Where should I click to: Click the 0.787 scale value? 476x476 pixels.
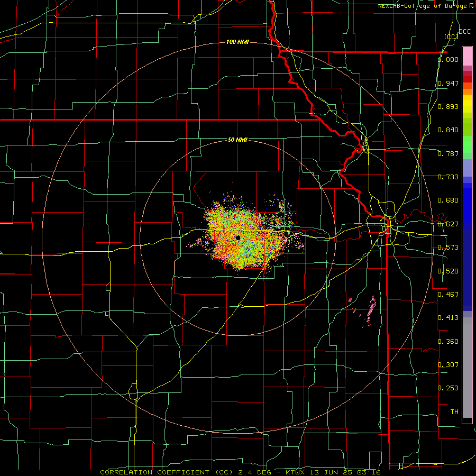(x=448, y=153)
